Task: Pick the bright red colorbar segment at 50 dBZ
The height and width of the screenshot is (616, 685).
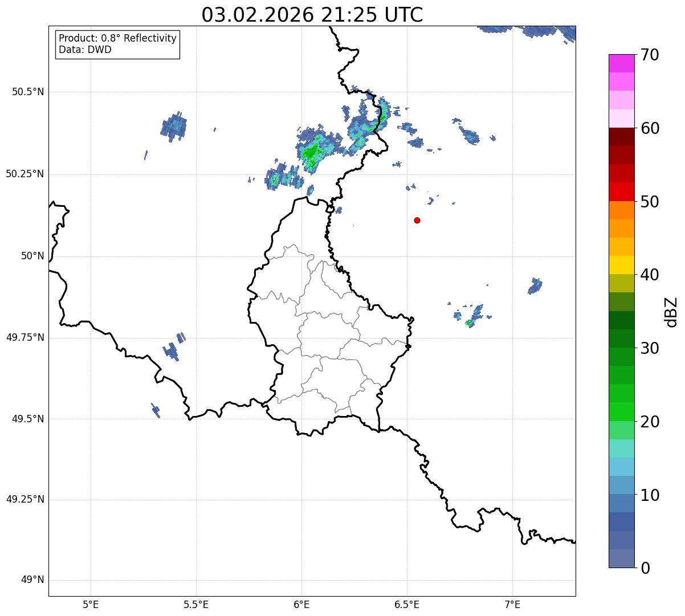Action: click(621, 191)
